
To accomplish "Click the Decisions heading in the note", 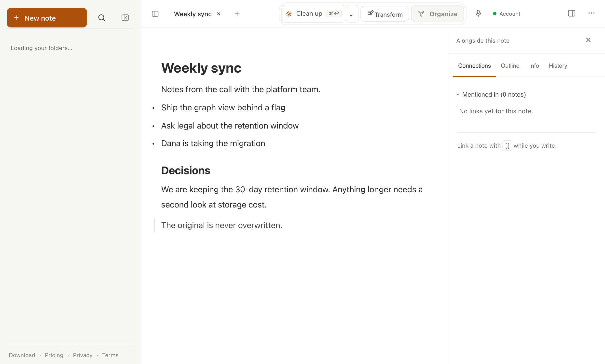I will tap(186, 170).
